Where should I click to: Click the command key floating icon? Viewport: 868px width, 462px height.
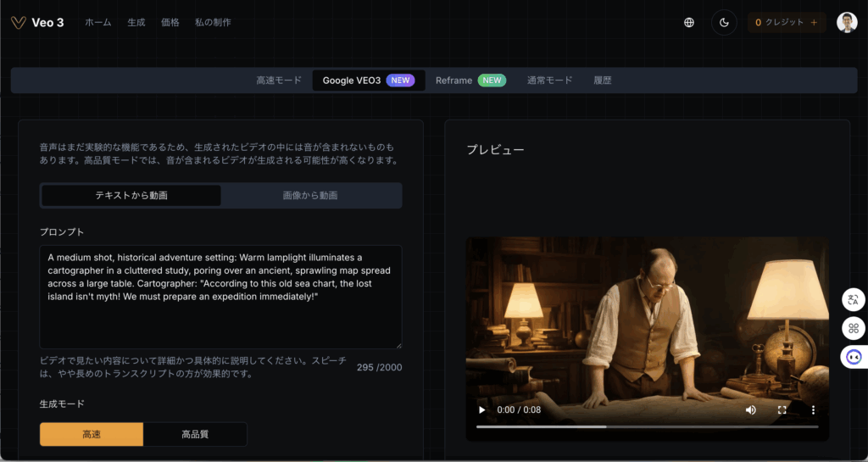click(854, 329)
